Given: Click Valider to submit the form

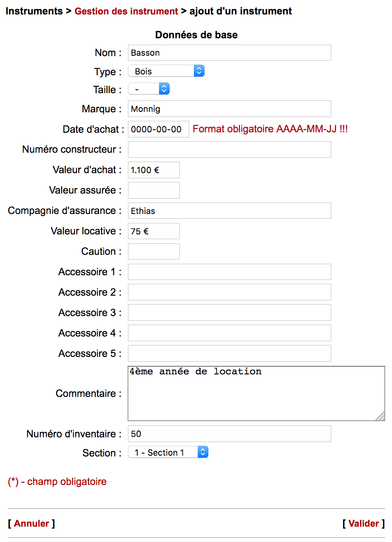Looking at the screenshot, I should [x=364, y=523].
